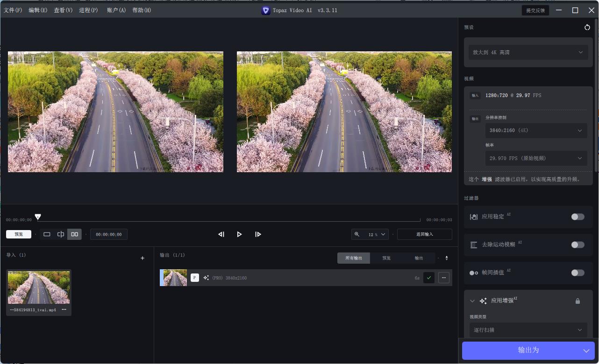Open the 帮助(H) menu

(x=142, y=10)
